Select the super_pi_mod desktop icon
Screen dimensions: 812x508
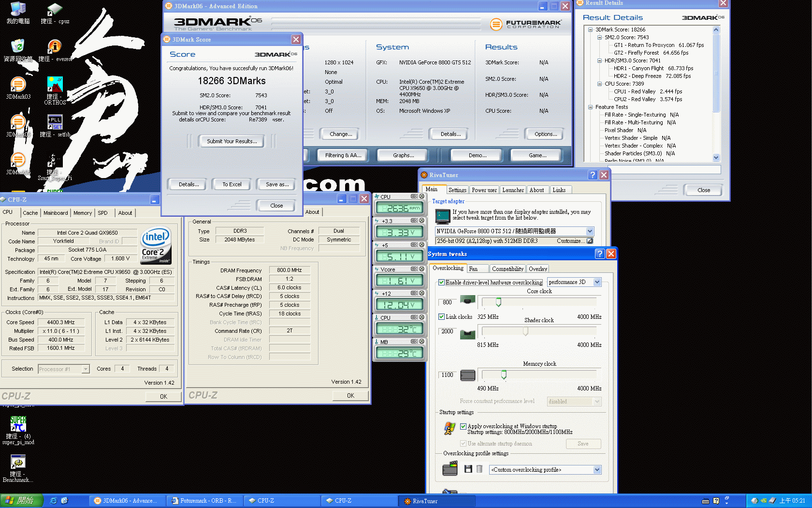point(18,431)
